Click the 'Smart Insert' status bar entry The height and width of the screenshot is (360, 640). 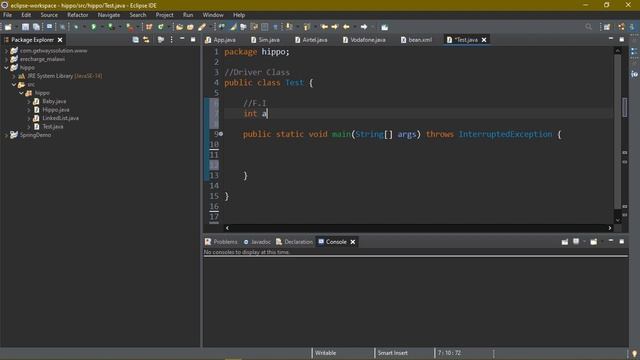(392, 353)
